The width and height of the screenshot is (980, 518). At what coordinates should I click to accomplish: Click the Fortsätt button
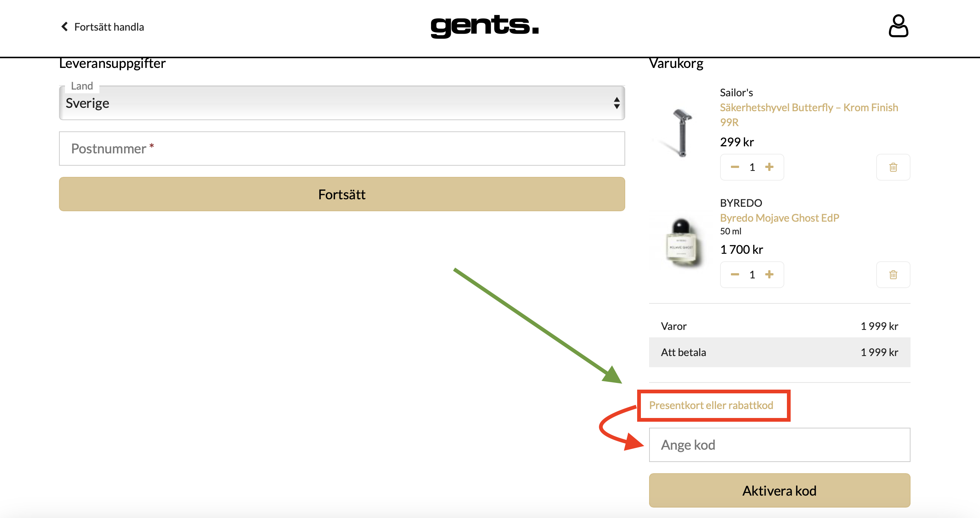click(x=342, y=194)
